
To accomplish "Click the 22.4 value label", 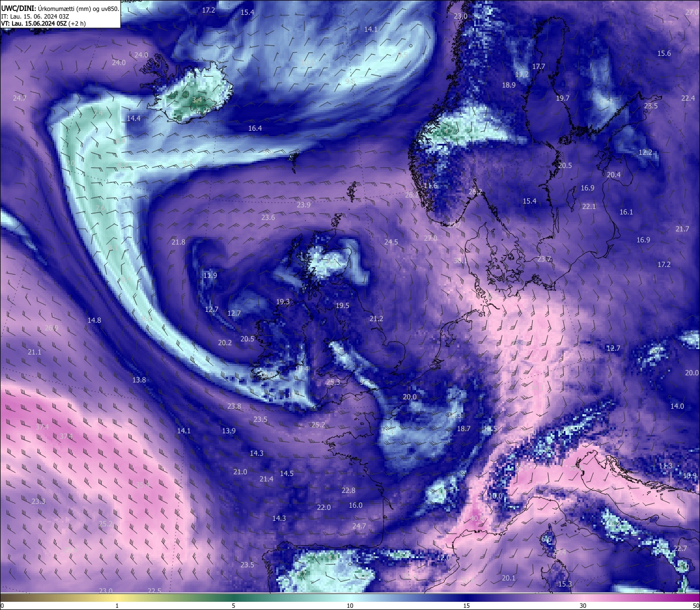I will pyautogui.click(x=688, y=98).
